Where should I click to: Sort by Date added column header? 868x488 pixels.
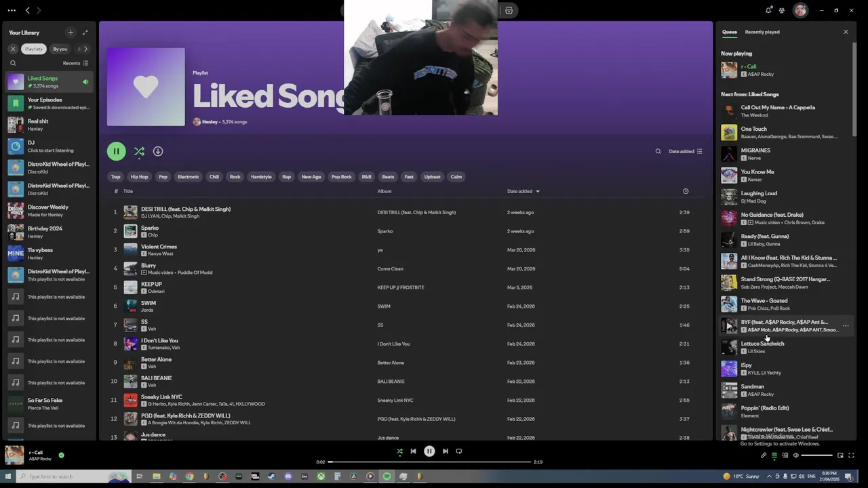point(523,191)
